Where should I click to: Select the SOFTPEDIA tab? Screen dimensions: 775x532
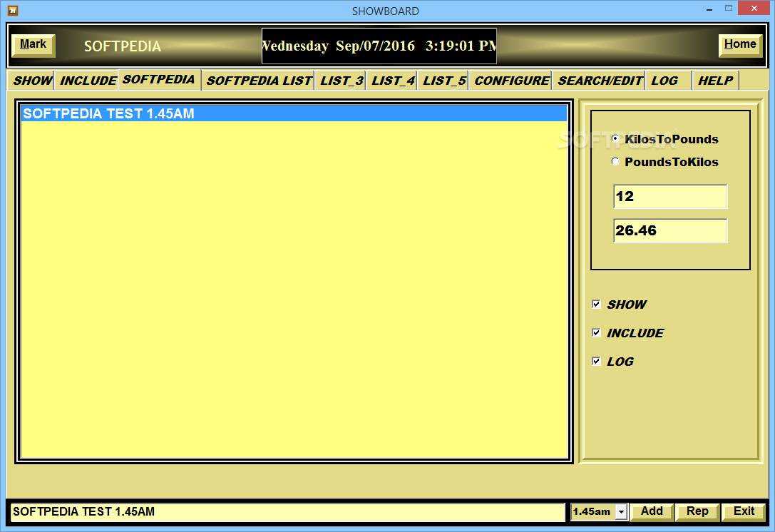pos(159,80)
